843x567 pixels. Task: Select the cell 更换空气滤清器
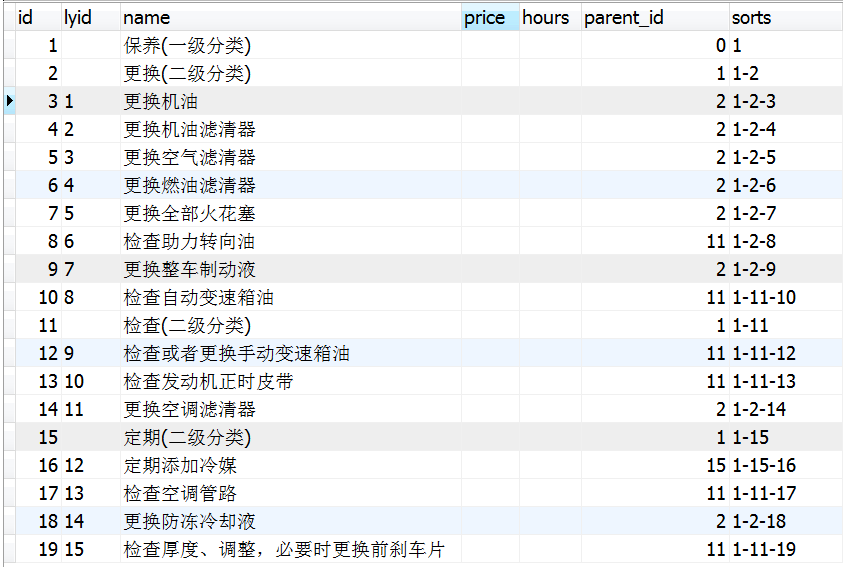pos(290,157)
